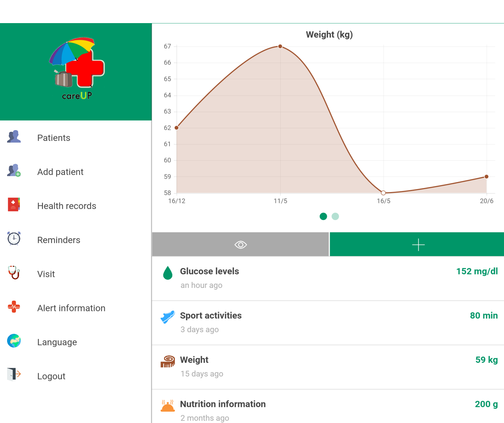The height and width of the screenshot is (423, 504).
Task: Click the 11/5 peak data point
Action: (x=280, y=47)
